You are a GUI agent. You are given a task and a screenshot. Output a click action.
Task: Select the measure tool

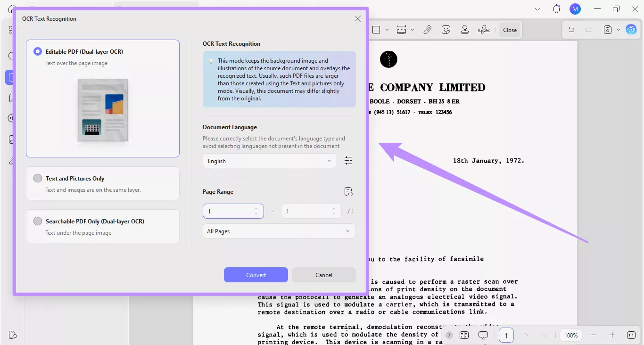[x=400, y=29]
